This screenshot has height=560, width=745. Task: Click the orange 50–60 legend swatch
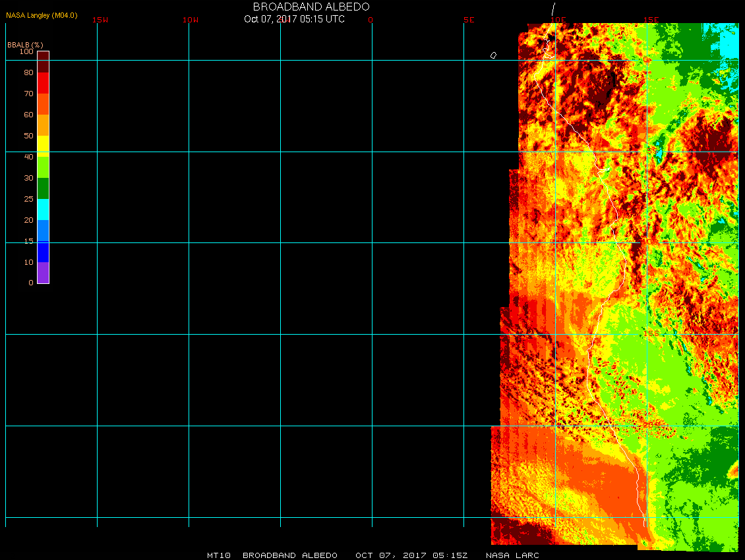click(43, 125)
